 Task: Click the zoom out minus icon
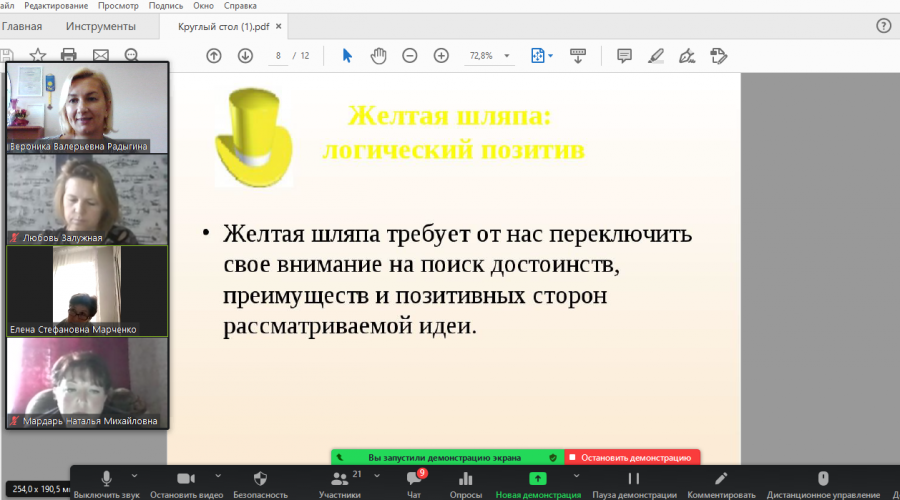point(409,56)
